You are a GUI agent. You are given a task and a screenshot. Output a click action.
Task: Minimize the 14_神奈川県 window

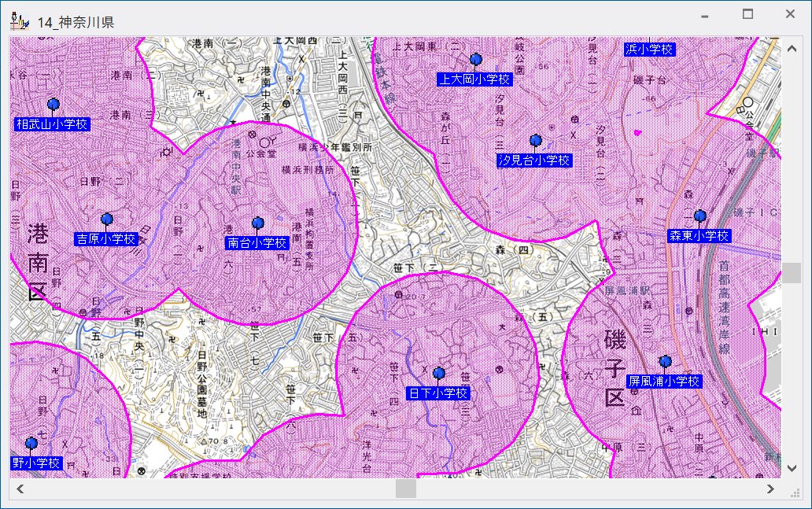point(705,15)
